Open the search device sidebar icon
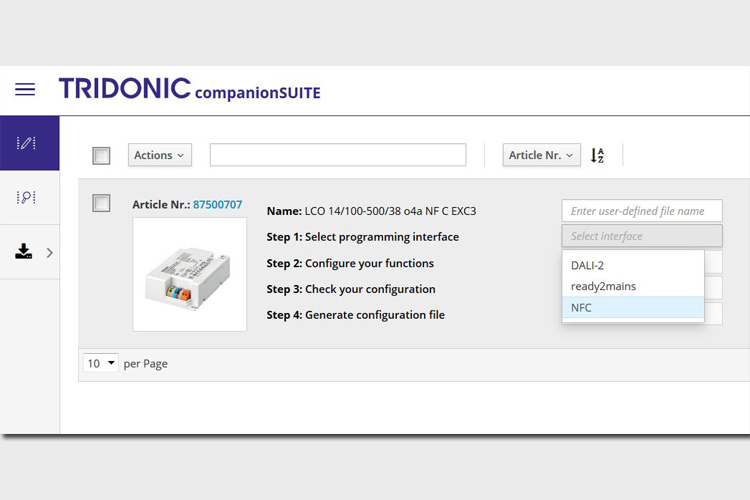The image size is (750, 500). pos(26,197)
